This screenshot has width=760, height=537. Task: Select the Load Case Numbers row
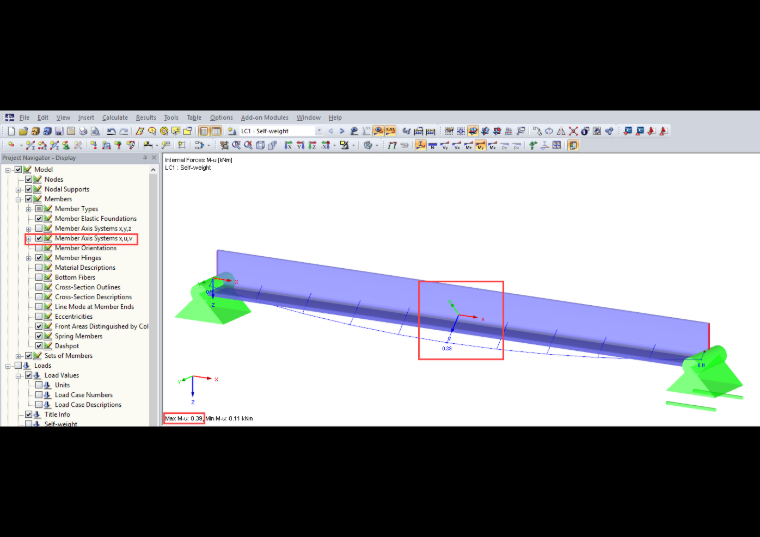83,395
